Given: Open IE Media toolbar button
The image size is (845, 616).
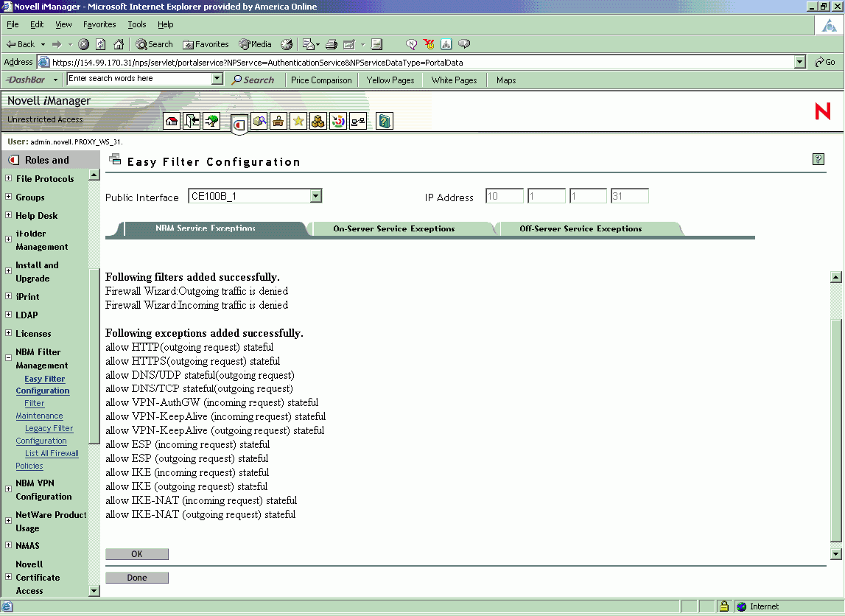Looking at the screenshot, I should pyautogui.click(x=256, y=44).
